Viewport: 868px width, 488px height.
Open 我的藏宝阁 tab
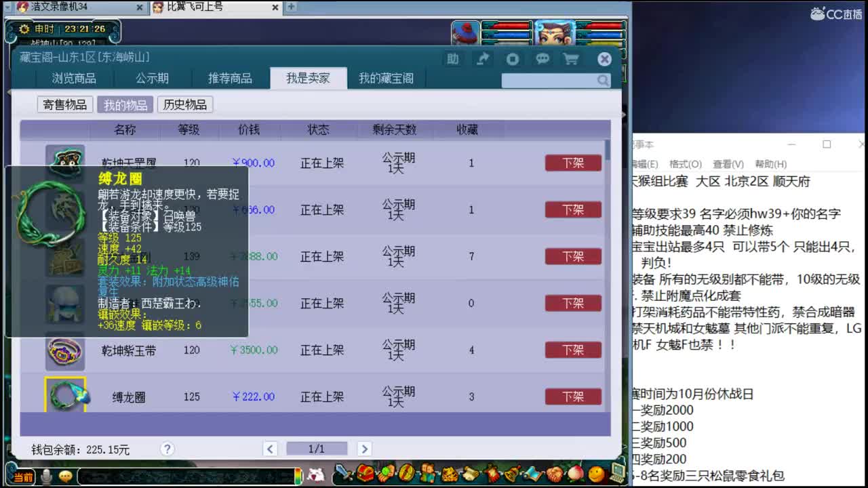click(386, 78)
